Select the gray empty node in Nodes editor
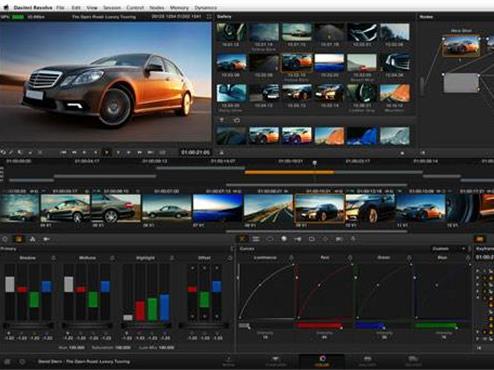 [461, 83]
